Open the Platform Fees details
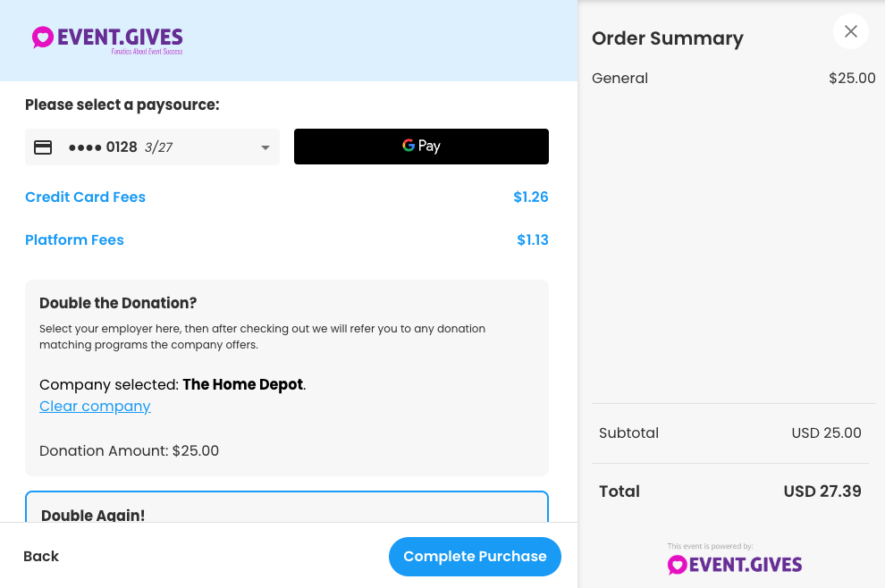This screenshot has height=588, width=885. (74, 239)
